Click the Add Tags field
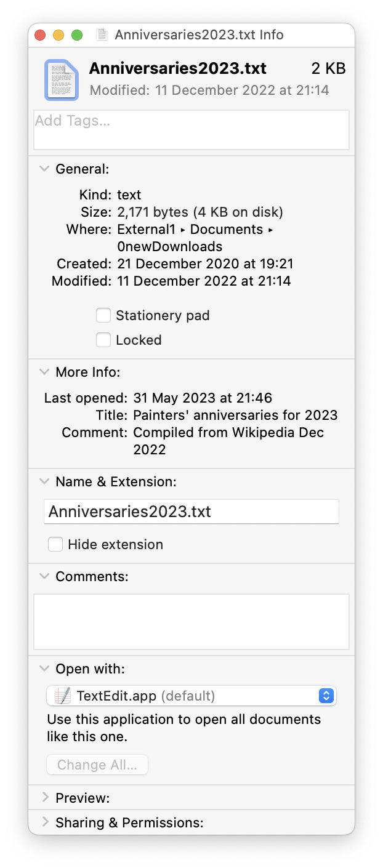 (191, 129)
